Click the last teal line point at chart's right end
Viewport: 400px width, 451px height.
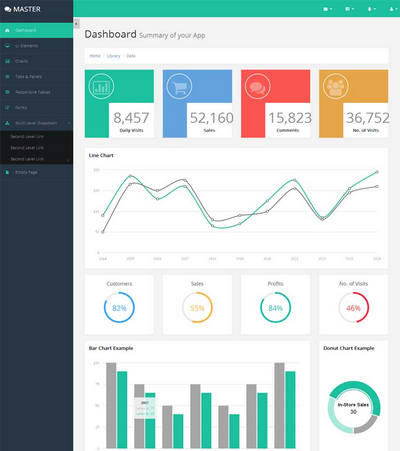377,172
